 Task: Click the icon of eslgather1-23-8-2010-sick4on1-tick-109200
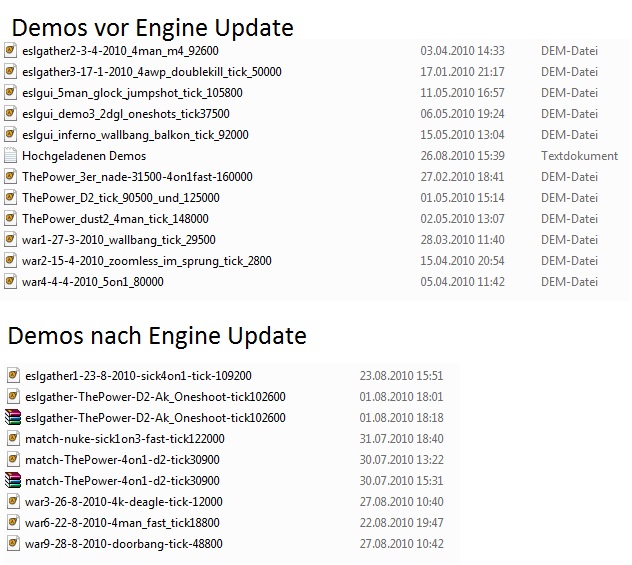point(13,375)
